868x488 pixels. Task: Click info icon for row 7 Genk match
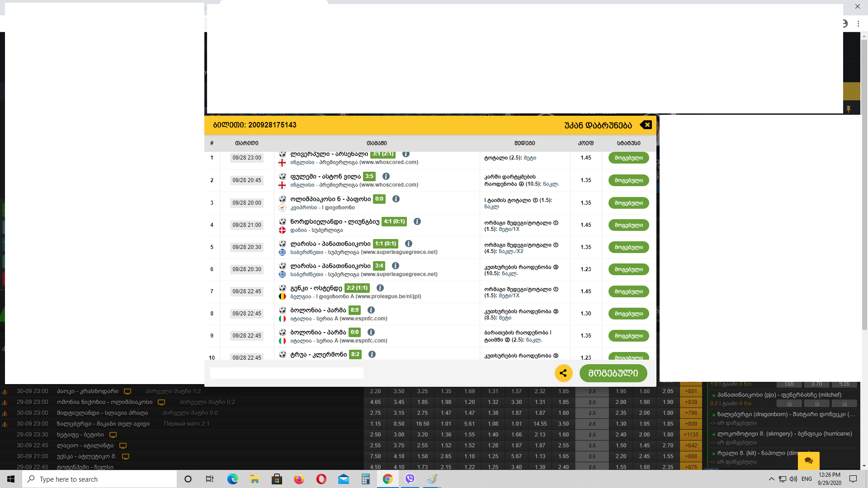click(380, 288)
